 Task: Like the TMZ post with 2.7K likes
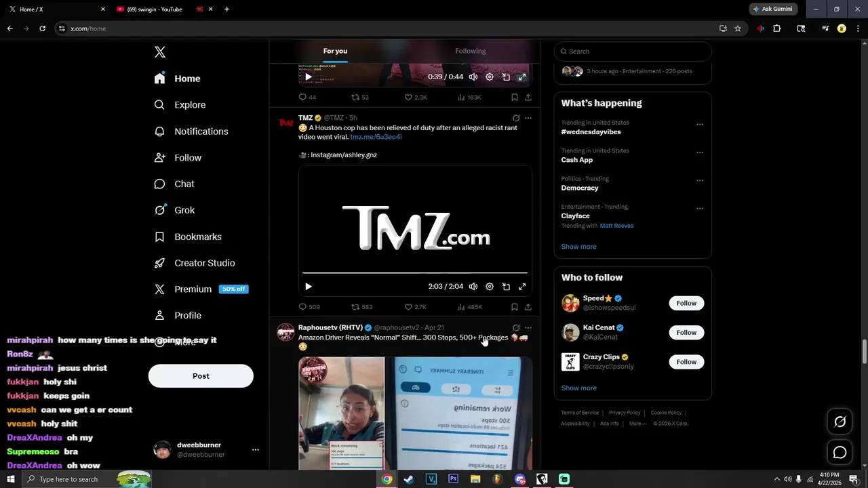[415, 307]
